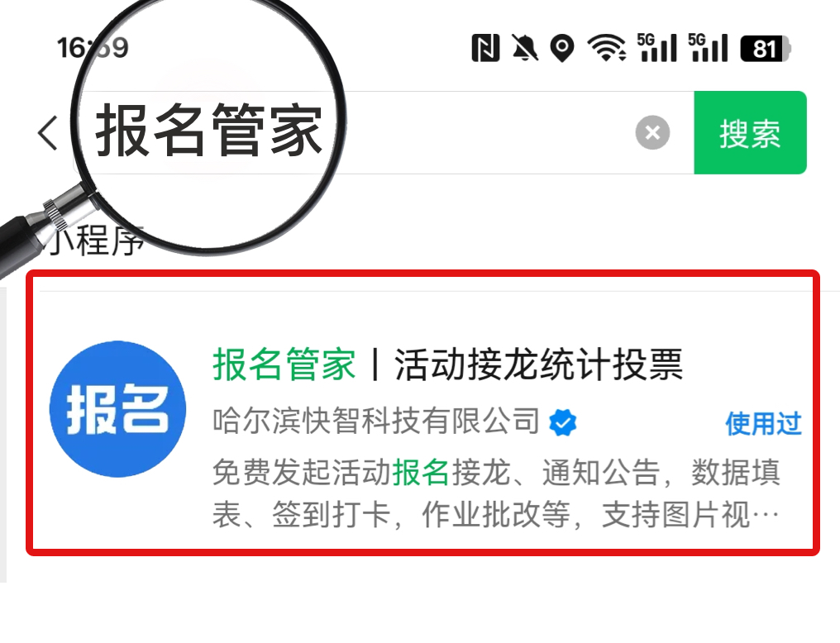Tap the muted bell status icon

[x=524, y=48]
